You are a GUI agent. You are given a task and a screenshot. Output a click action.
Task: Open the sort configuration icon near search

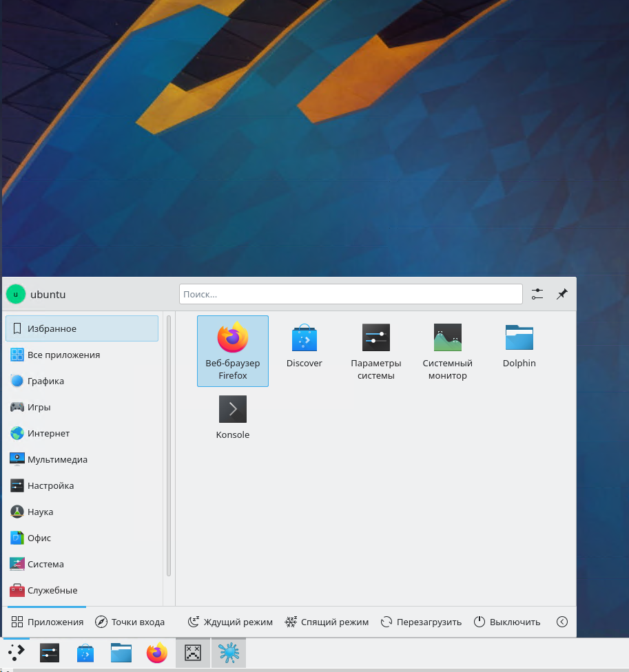point(537,293)
